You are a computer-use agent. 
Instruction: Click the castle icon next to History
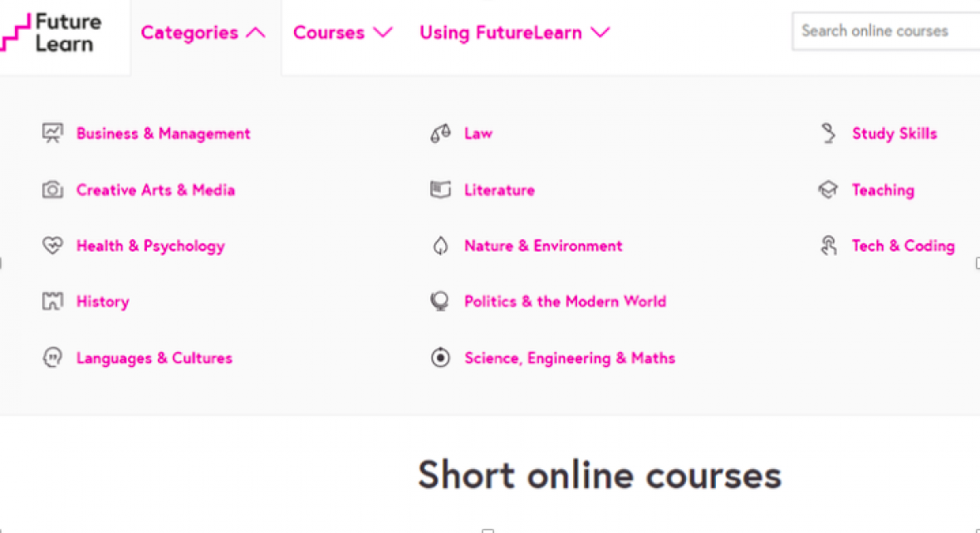click(52, 301)
